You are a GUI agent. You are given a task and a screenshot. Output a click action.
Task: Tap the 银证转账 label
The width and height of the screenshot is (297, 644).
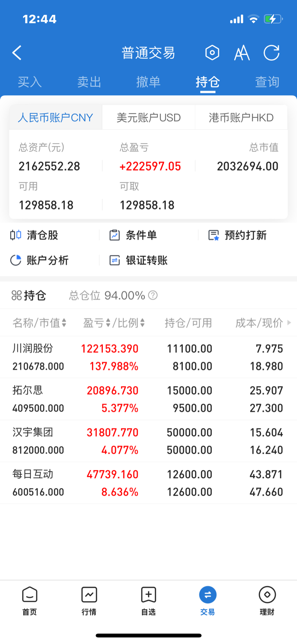(147, 260)
